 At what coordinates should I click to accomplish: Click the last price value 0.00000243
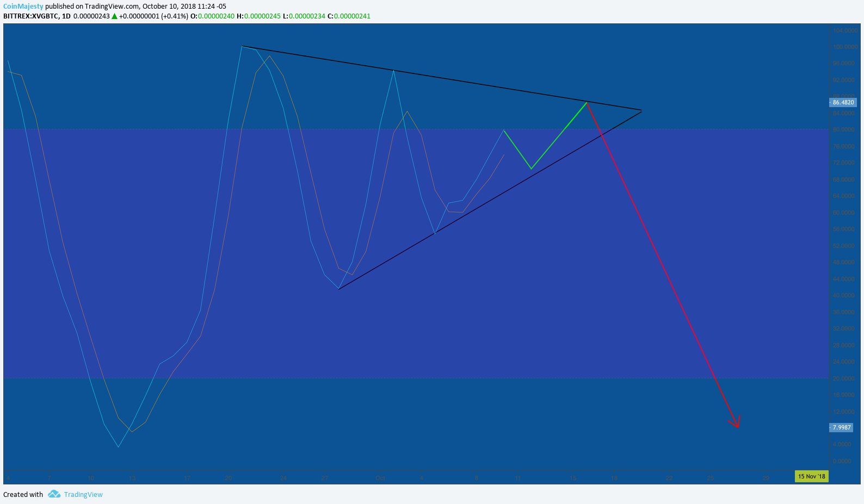click(91, 16)
